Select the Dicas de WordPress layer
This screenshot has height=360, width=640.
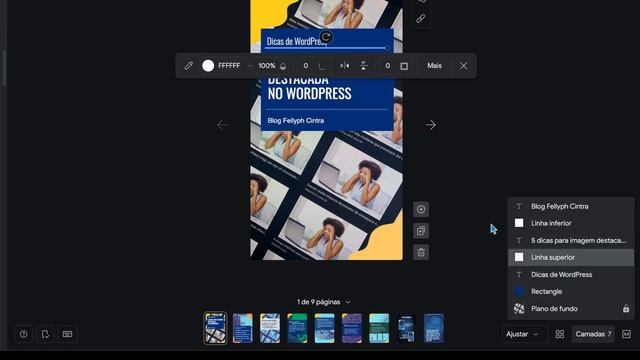[571, 275]
